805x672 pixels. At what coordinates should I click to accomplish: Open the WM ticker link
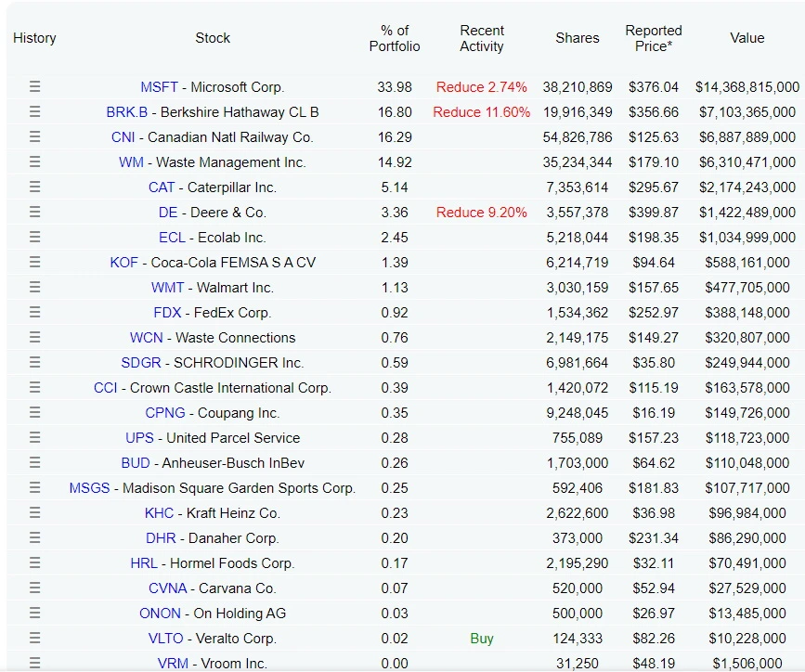(x=131, y=162)
